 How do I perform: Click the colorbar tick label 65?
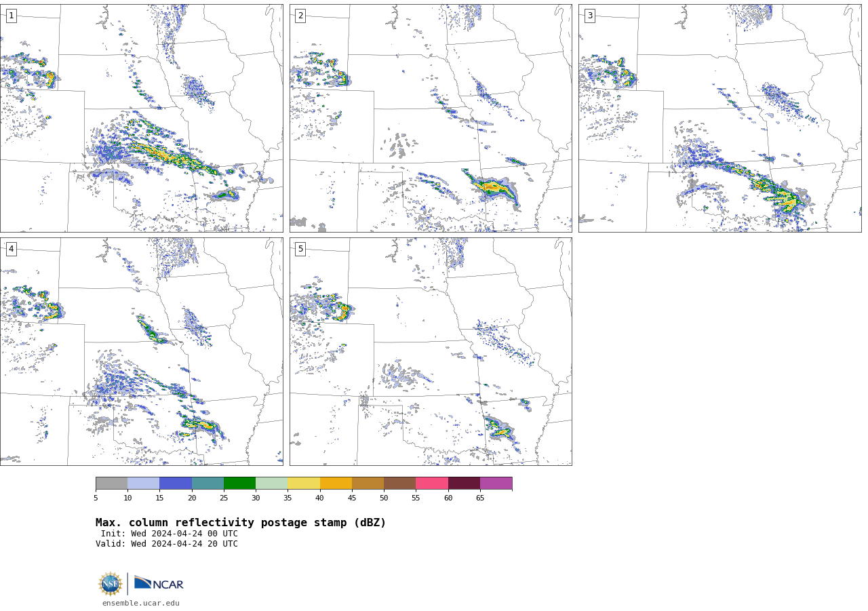coord(480,498)
